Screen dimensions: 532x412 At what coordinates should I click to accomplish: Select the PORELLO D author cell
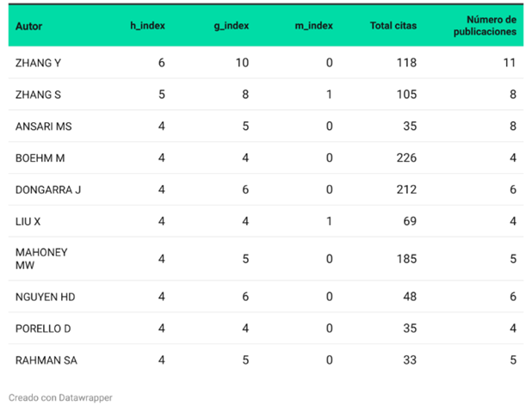tap(43, 329)
